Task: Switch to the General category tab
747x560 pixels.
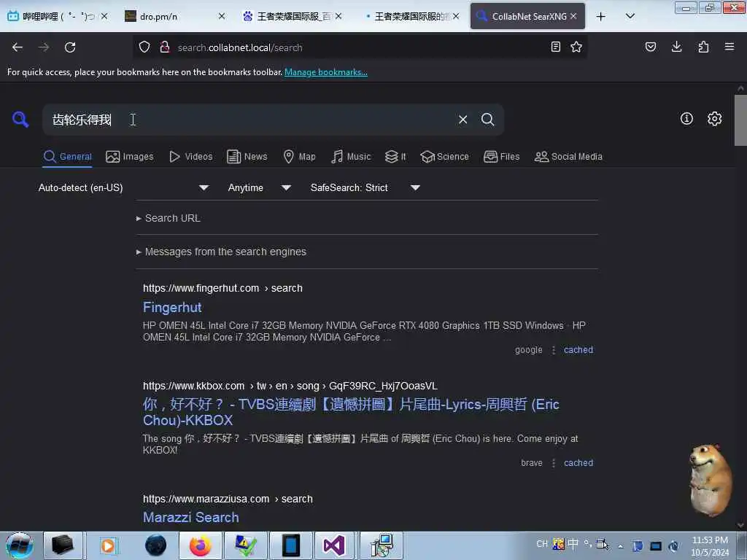Action: tap(68, 157)
